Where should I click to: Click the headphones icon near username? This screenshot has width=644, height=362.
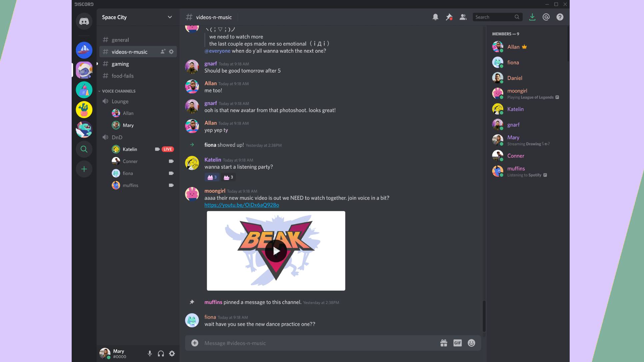(x=161, y=354)
